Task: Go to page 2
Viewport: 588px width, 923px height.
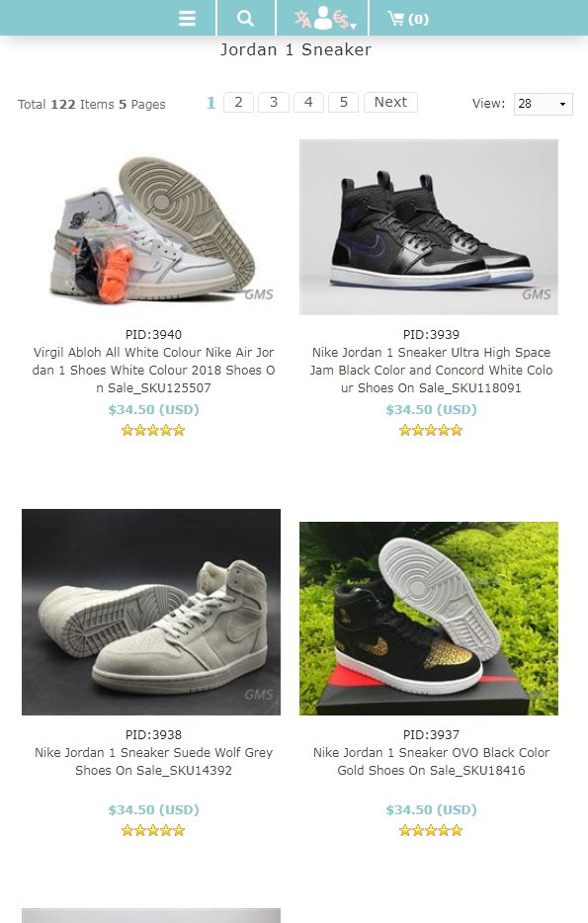Action: tap(238, 103)
